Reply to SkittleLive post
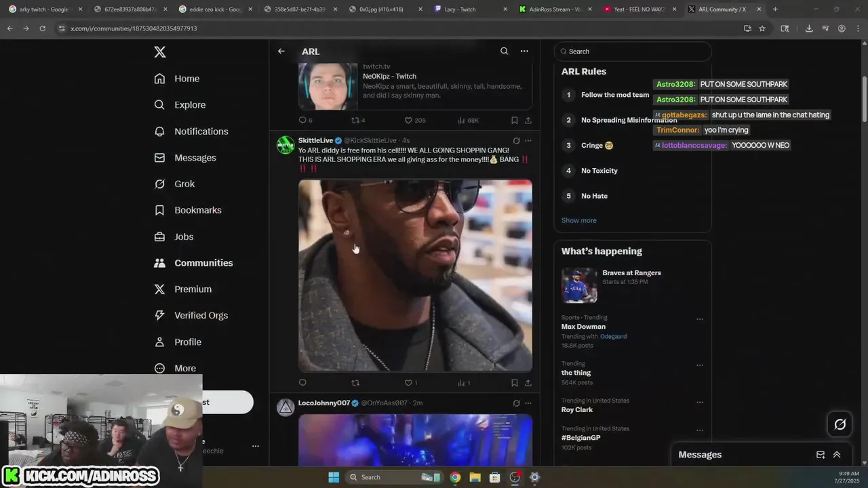 (303, 383)
